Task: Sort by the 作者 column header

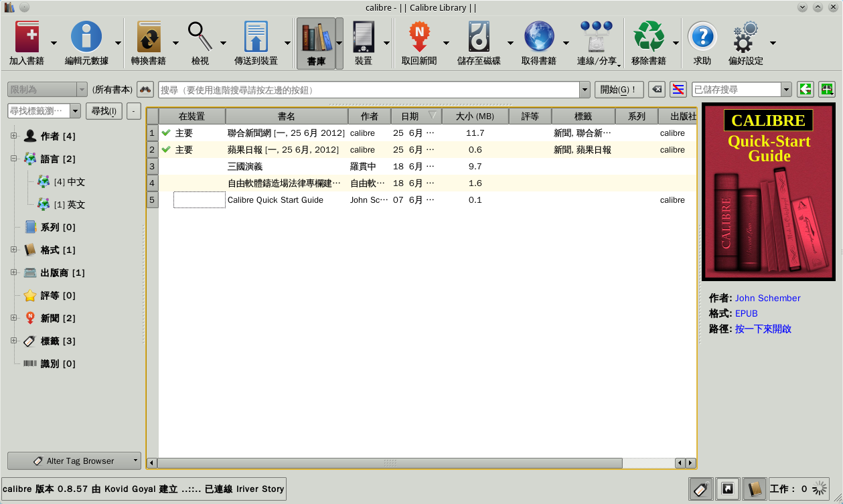Action: tap(370, 116)
